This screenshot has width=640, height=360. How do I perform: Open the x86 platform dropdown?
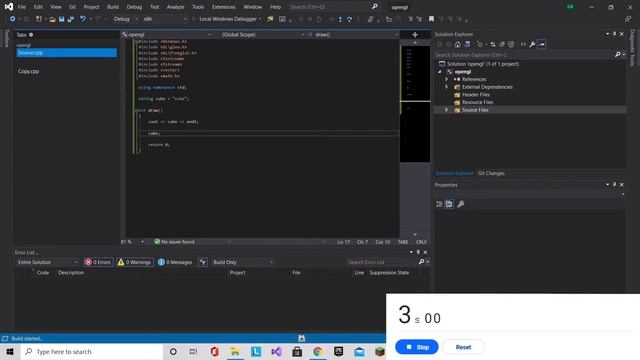165,19
